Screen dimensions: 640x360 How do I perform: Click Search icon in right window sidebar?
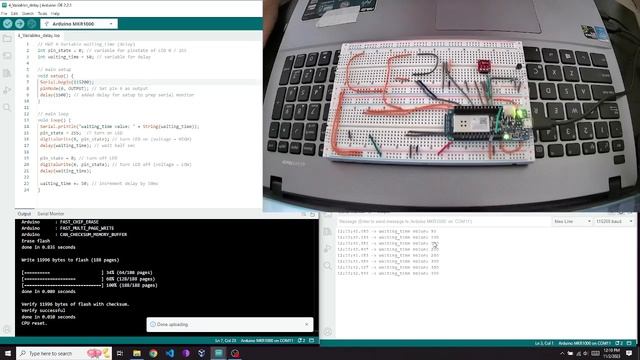coord(327,266)
